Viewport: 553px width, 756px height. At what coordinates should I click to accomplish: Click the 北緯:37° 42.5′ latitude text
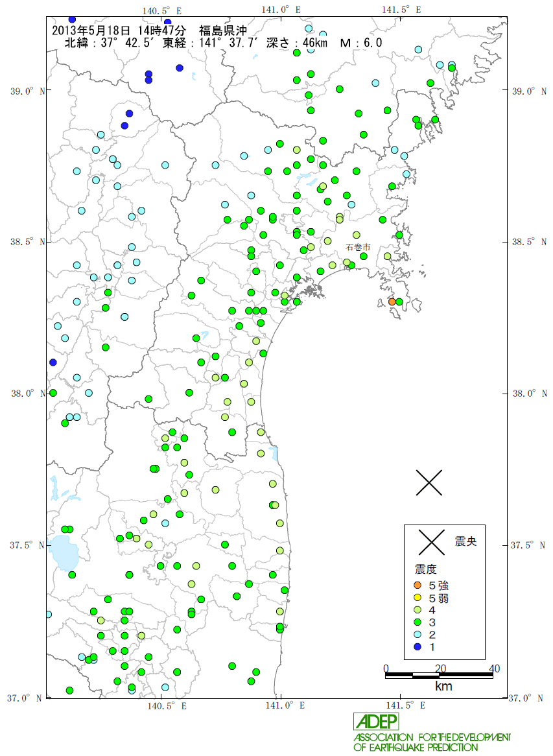pos(111,43)
